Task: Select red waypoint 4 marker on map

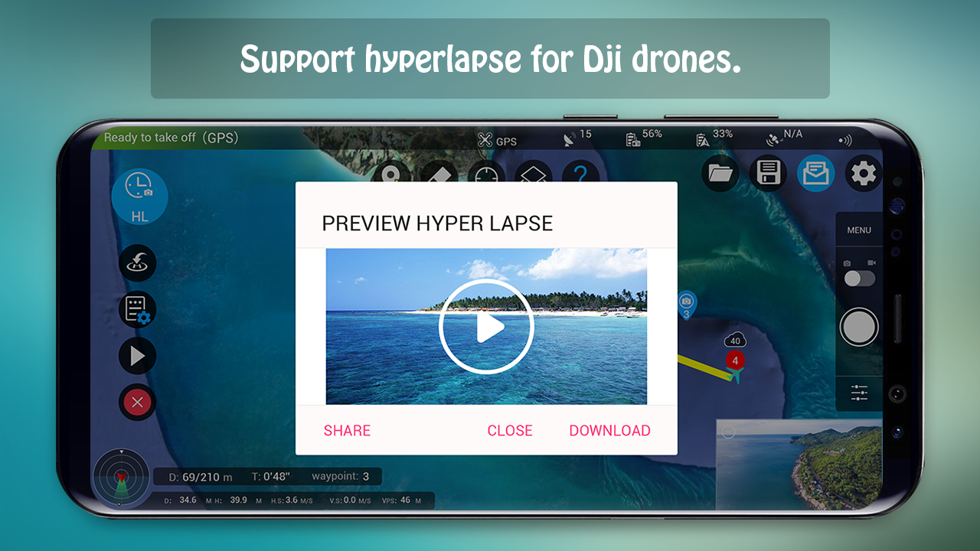Action: click(735, 360)
